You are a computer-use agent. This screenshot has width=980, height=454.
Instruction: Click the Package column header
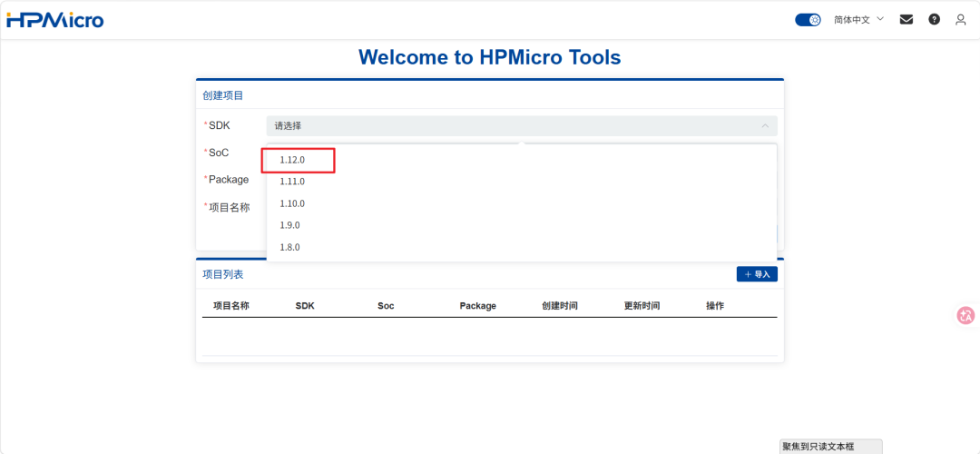[477, 306]
